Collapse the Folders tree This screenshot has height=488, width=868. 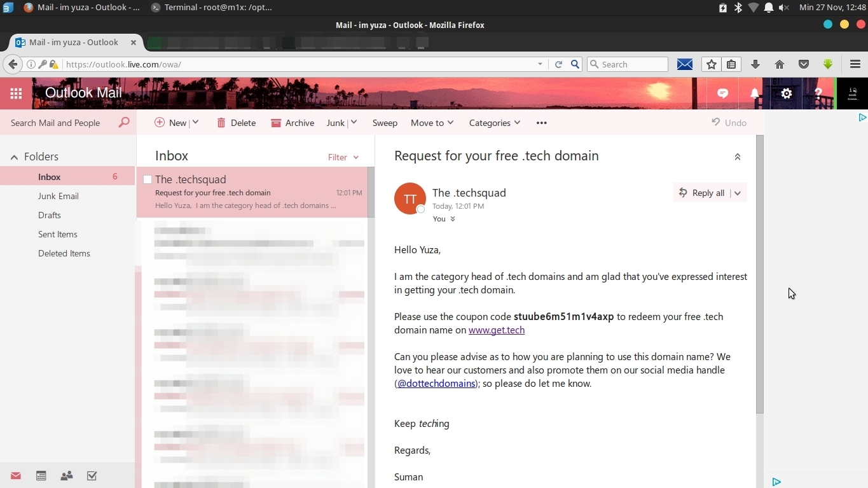pos(14,157)
